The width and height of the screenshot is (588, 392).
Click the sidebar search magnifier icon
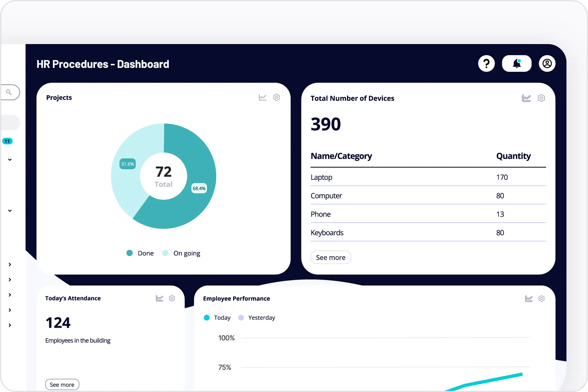click(x=9, y=92)
